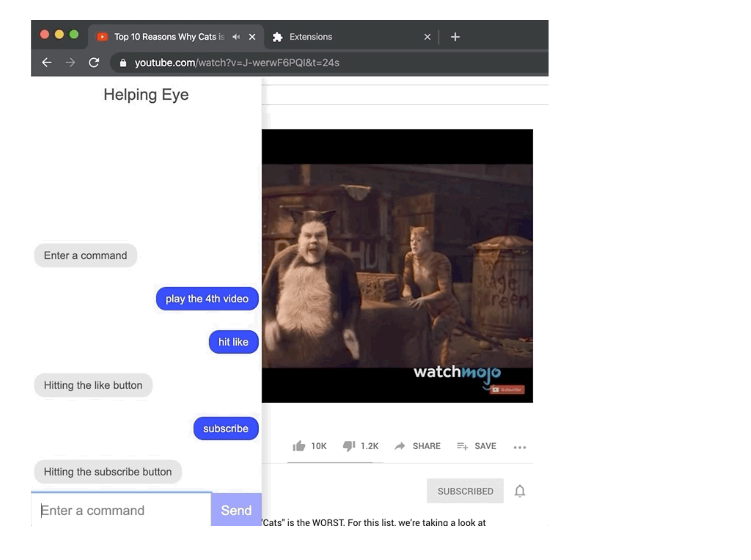Click the thumbs-up like icon

pyautogui.click(x=299, y=446)
